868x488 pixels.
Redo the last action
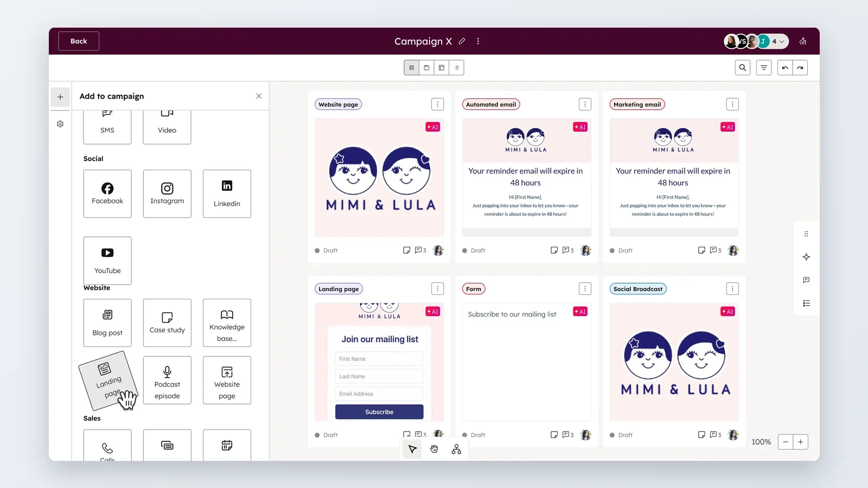(800, 68)
